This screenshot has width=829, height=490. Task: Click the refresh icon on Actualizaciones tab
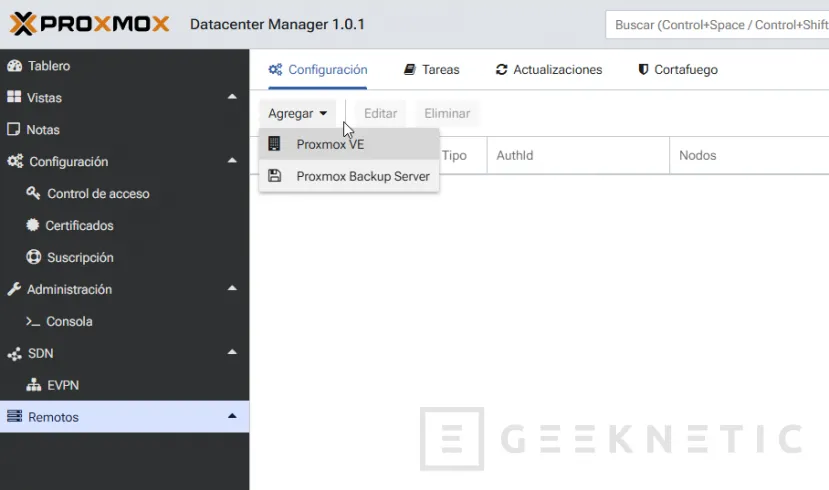[x=501, y=69]
